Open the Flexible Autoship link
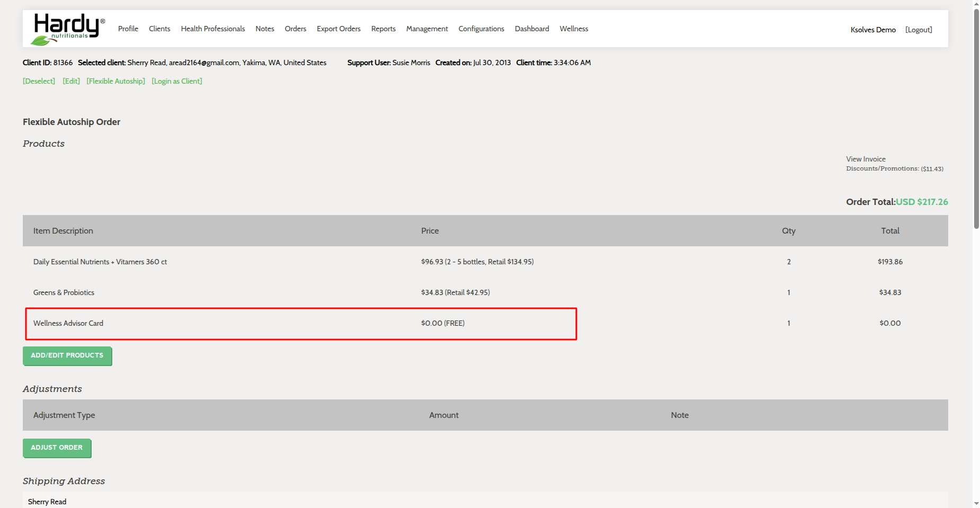Screen dimensions: 980x508 [x=115, y=81]
